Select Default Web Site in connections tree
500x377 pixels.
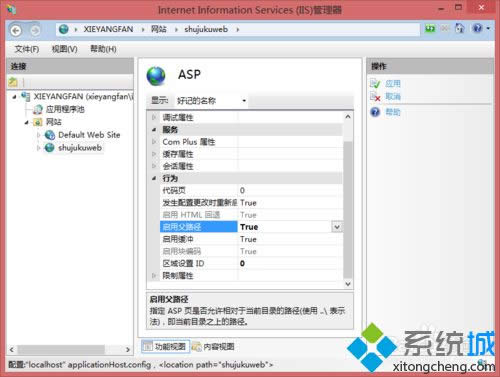pyautogui.click(x=89, y=135)
